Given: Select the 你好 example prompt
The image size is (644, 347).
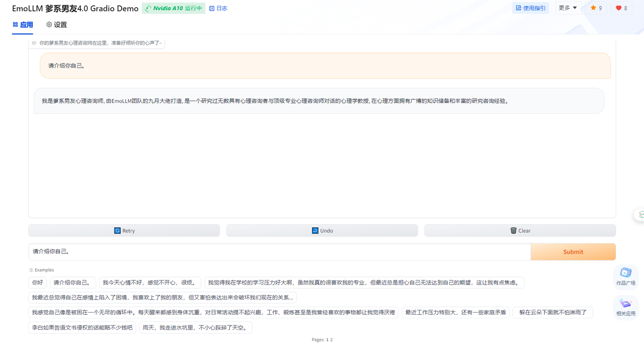Looking at the screenshot, I should (37, 282).
